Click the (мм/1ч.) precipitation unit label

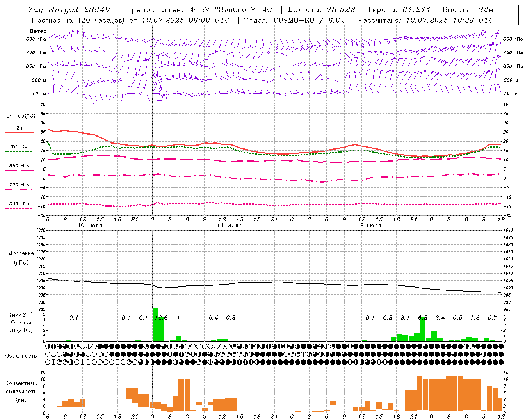[21, 330]
